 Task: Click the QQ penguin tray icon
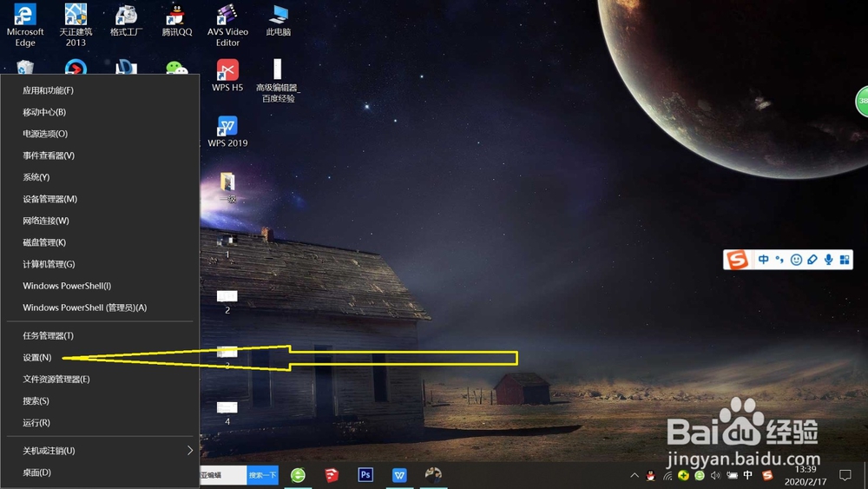[651, 475]
